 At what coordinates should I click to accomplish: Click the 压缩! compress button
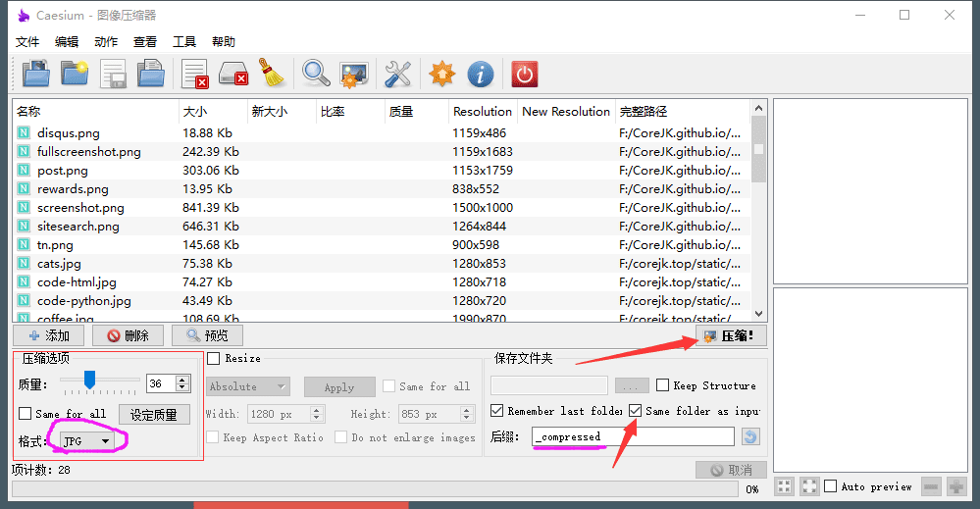coord(731,336)
